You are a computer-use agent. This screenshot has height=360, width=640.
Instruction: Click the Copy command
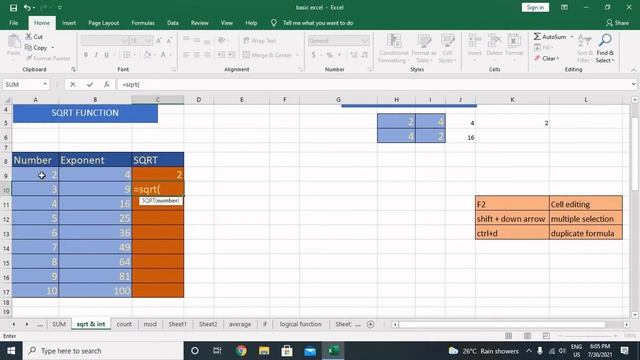click(37, 48)
